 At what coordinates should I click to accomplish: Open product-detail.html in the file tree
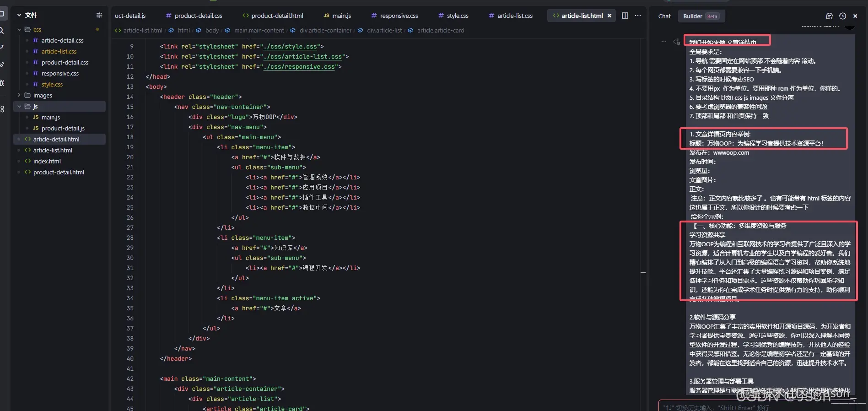(59, 172)
